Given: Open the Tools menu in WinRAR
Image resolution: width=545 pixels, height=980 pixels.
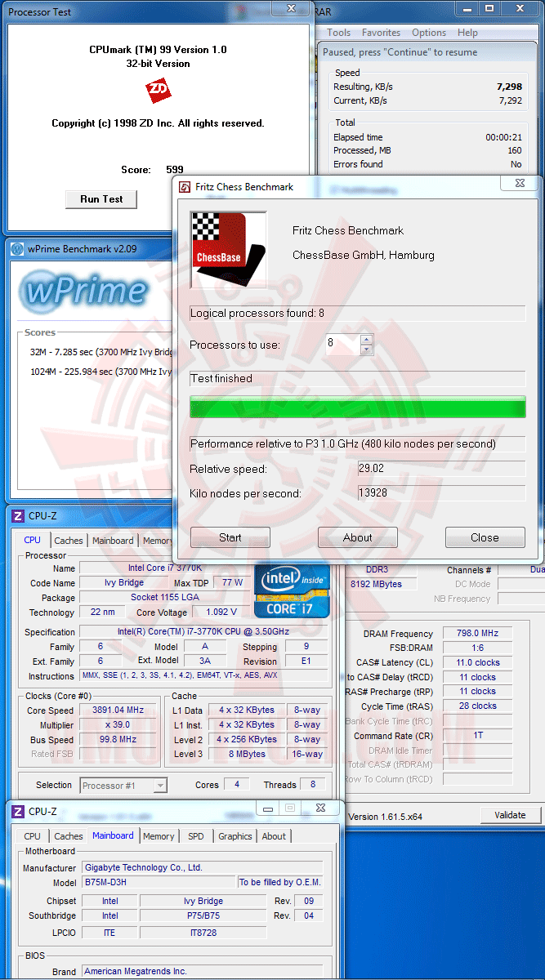Looking at the screenshot, I should tap(339, 33).
